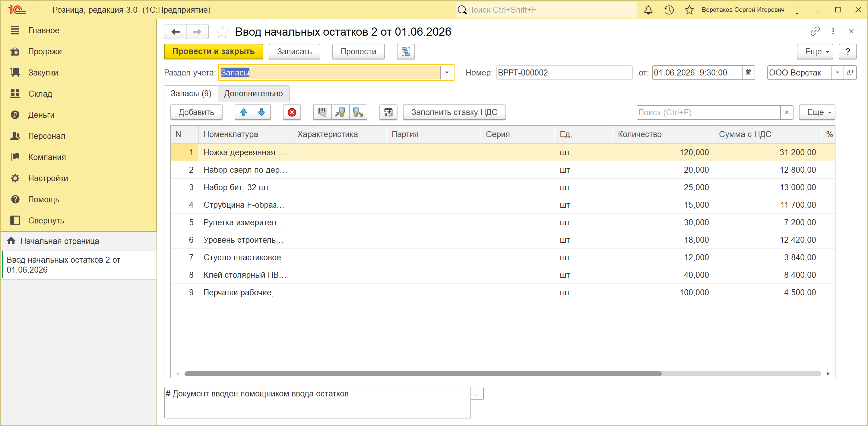Expand the table toolbar Еще dropdown
Screen dimensions: 868x426
[817, 112]
